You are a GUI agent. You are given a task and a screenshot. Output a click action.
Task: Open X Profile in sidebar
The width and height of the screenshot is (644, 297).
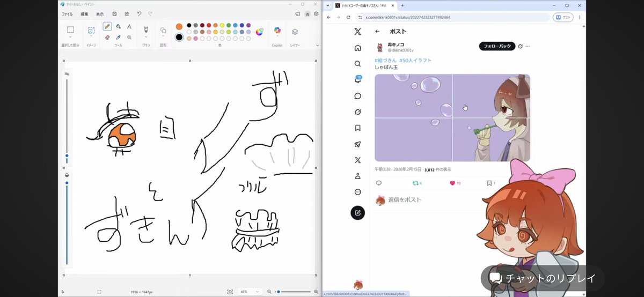(x=358, y=176)
